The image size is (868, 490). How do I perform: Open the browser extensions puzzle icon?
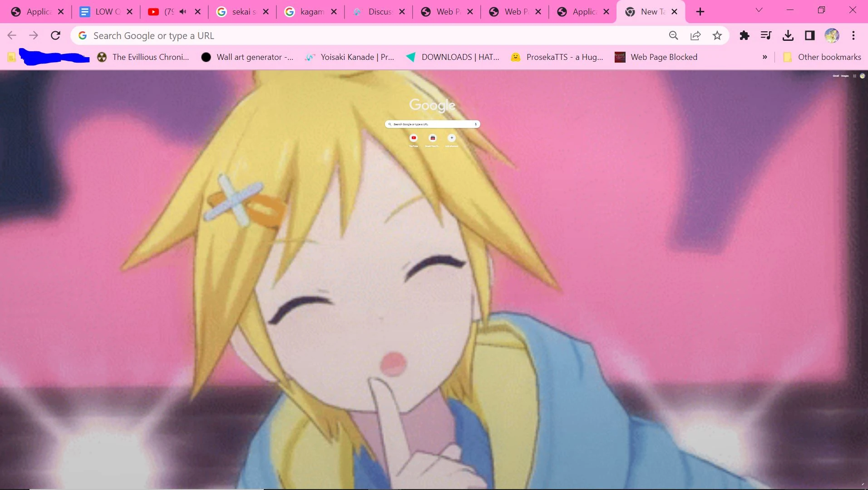coord(744,35)
